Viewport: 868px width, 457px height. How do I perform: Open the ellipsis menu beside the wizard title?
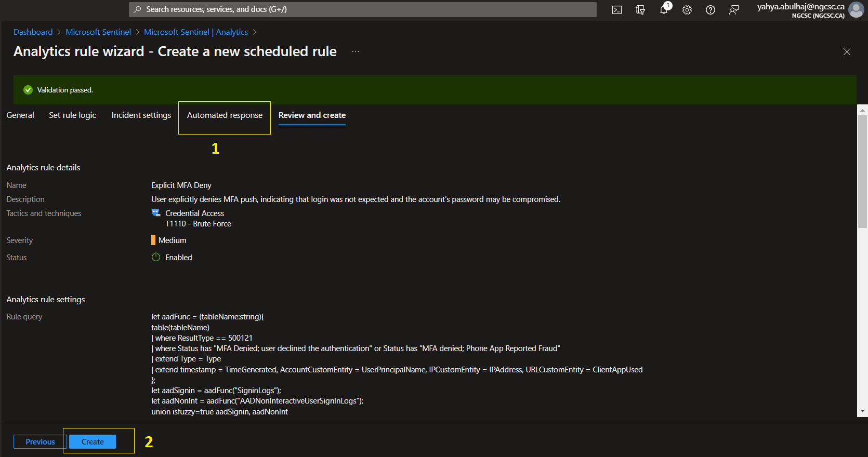356,52
